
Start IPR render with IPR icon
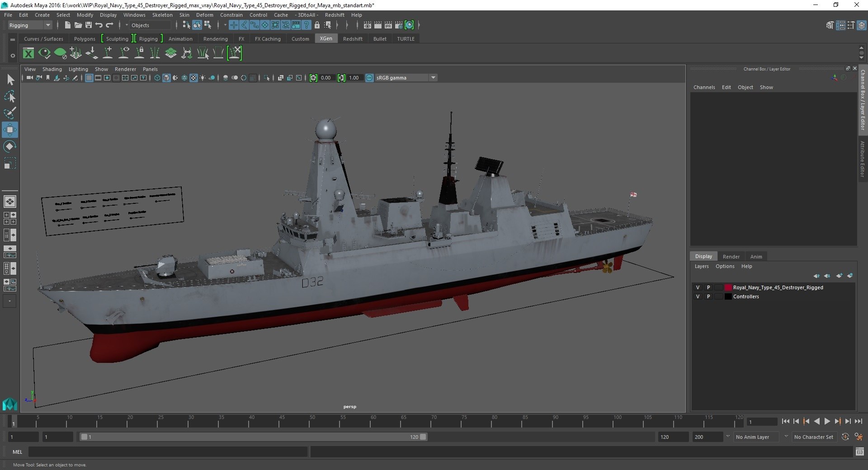click(388, 25)
